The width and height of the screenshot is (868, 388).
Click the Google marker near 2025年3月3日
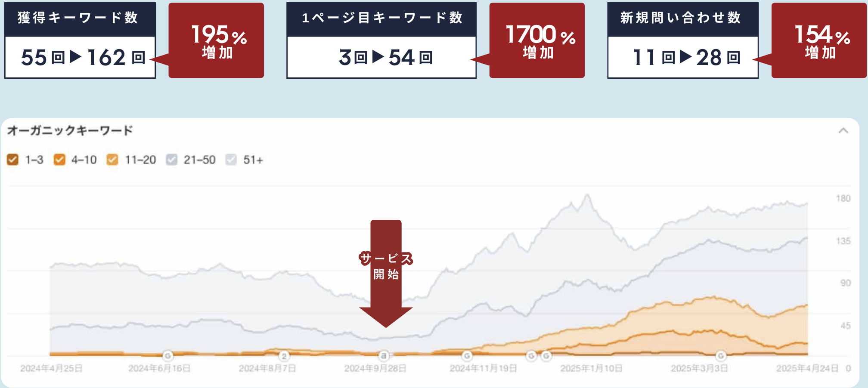tap(721, 356)
